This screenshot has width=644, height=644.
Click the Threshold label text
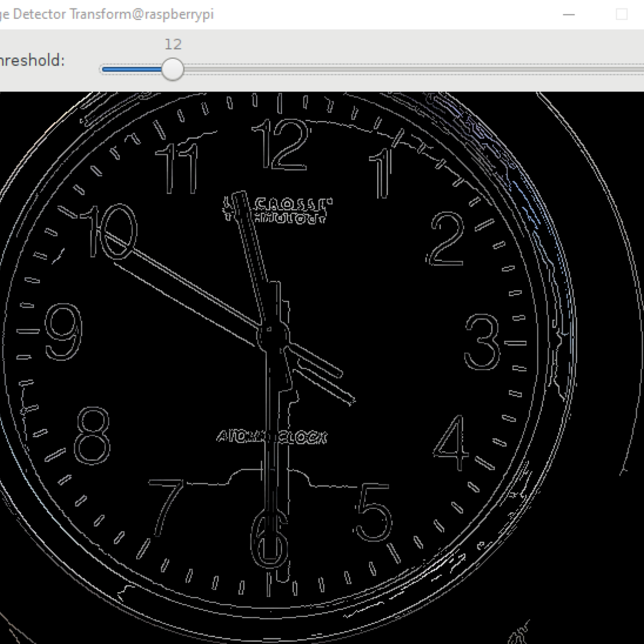(x=32, y=60)
